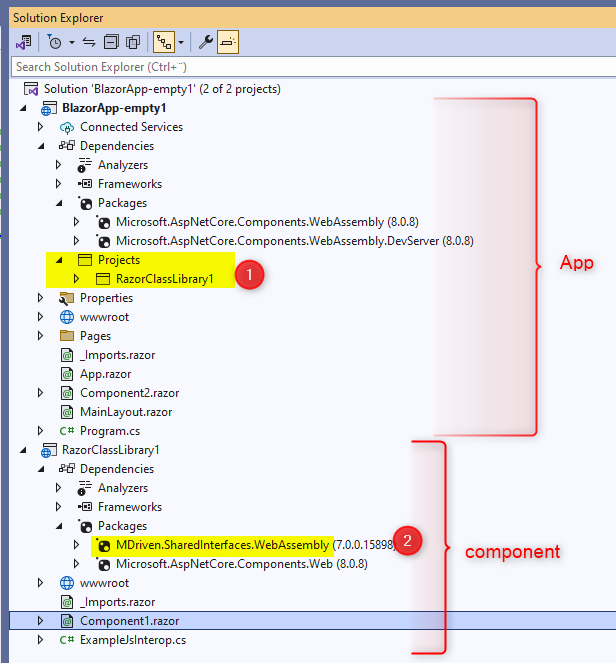Expand the RazorClassLibrary1 project reference node

(77, 279)
